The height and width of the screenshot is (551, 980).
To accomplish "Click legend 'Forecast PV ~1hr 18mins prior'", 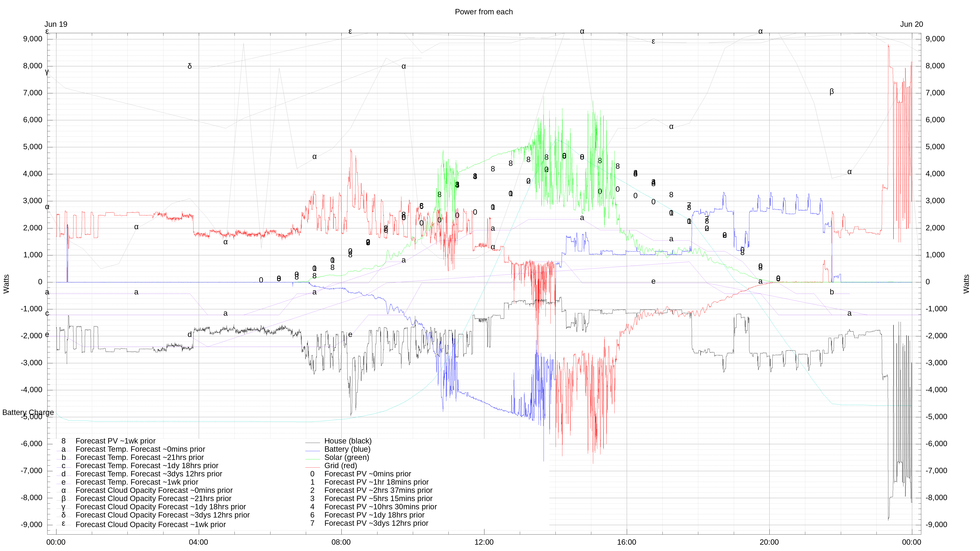I will click(376, 482).
